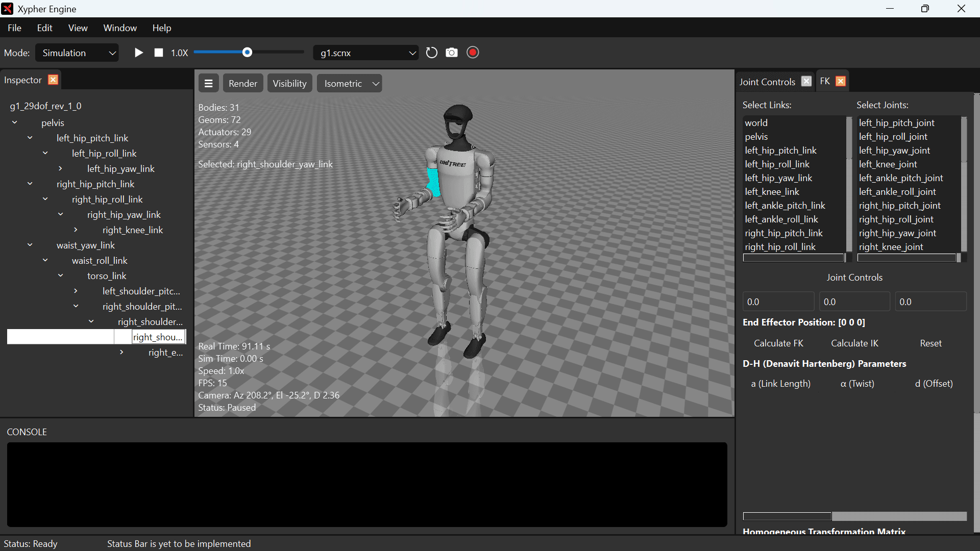Screen dimensions: 980x551
Task: Click the Stop simulation icon
Action: tap(158, 52)
